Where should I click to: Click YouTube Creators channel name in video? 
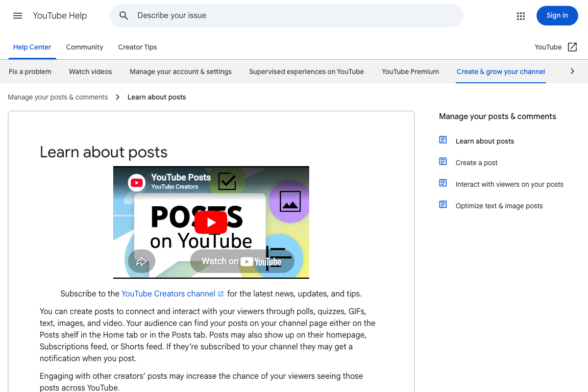point(174,187)
